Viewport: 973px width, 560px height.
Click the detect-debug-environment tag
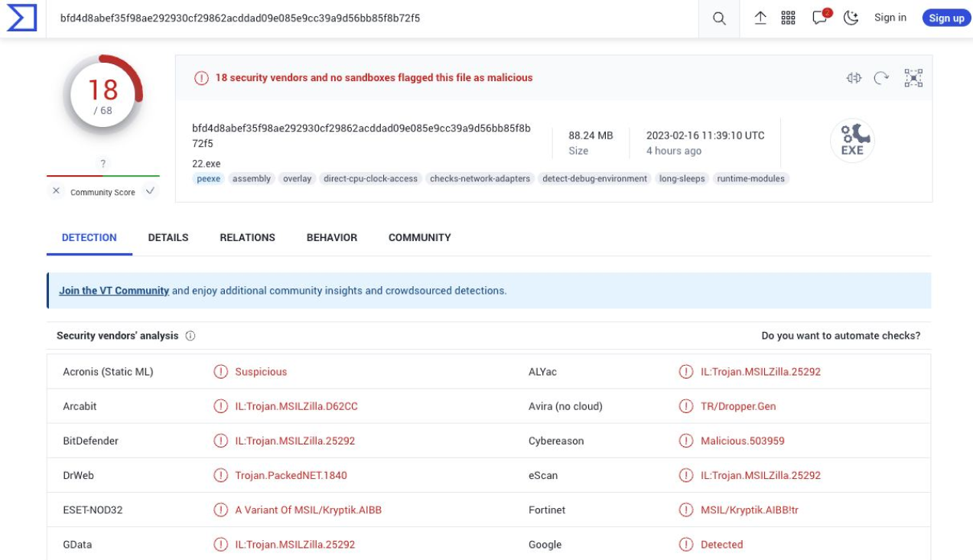(594, 178)
